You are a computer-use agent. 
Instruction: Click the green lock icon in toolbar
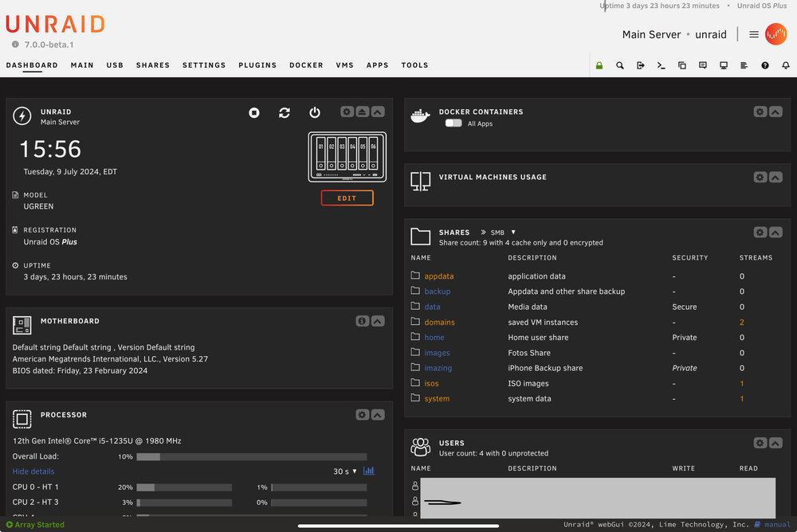click(x=599, y=65)
